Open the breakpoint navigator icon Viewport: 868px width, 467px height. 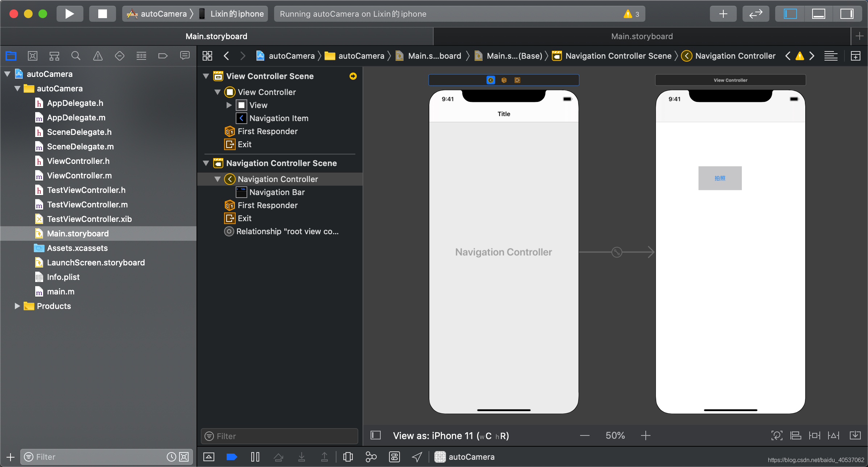click(x=163, y=56)
